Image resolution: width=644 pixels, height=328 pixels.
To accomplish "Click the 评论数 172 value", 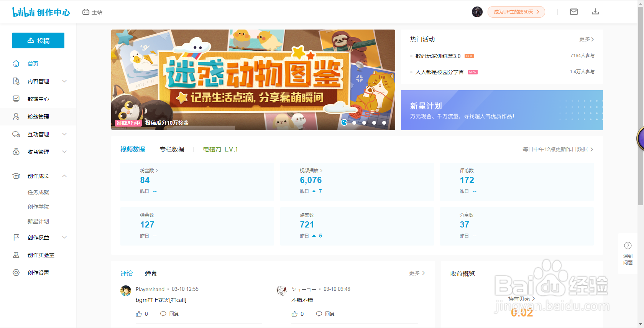I will click(x=467, y=180).
